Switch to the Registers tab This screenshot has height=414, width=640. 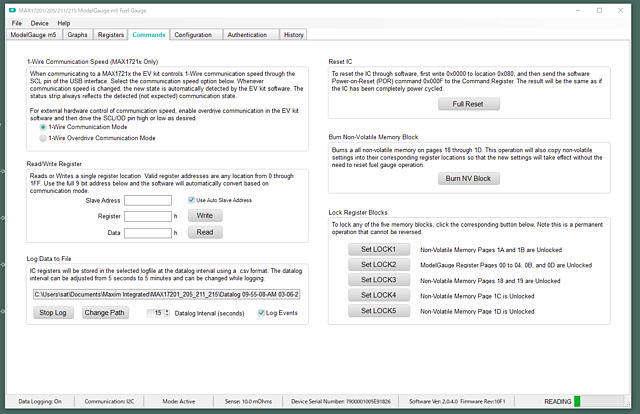[111, 35]
